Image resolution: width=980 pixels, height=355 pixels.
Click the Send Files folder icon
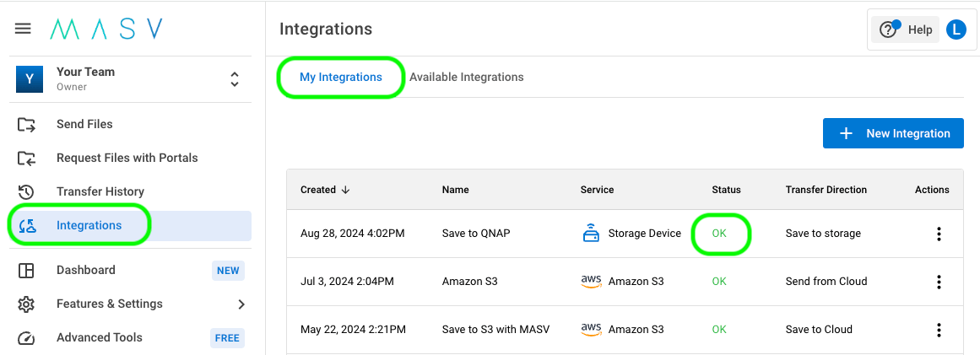(x=26, y=125)
